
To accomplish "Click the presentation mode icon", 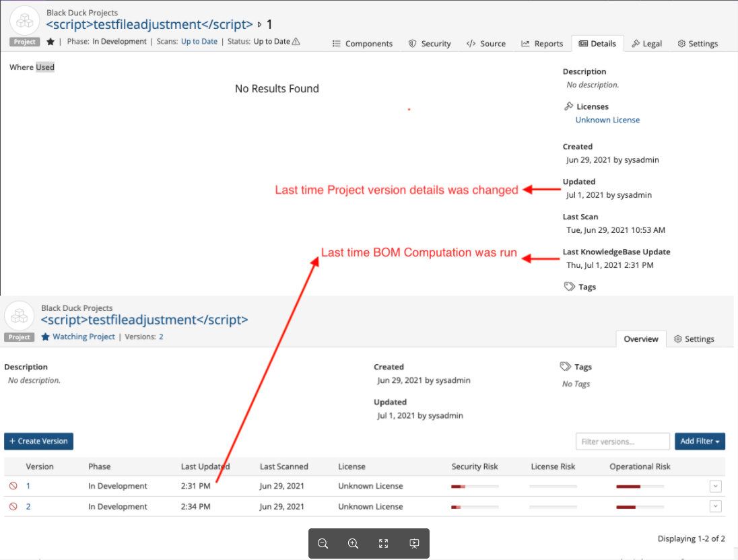I will pos(414,544).
